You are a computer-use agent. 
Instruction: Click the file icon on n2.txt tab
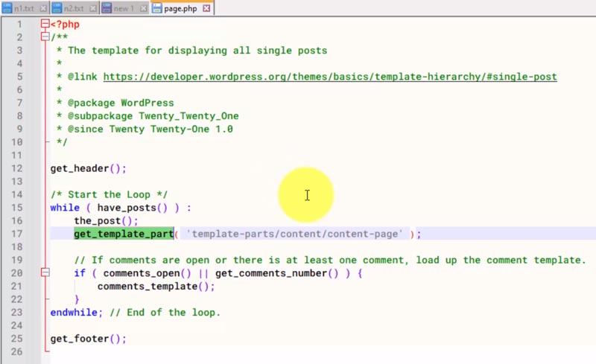pos(57,8)
